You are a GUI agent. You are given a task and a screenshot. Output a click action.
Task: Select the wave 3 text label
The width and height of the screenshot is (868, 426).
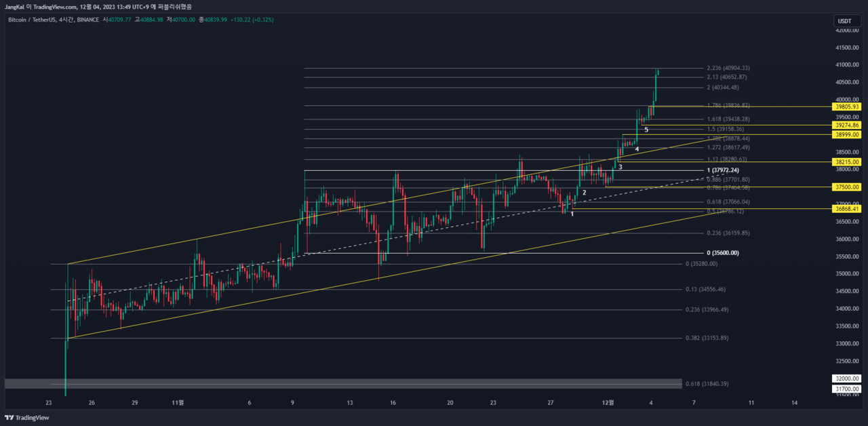(620, 167)
